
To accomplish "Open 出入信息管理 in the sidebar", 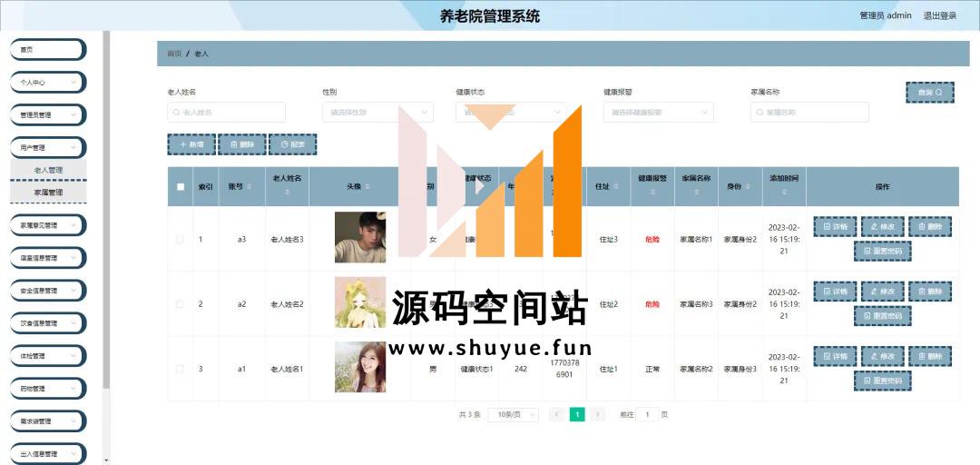I will tap(48, 454).
